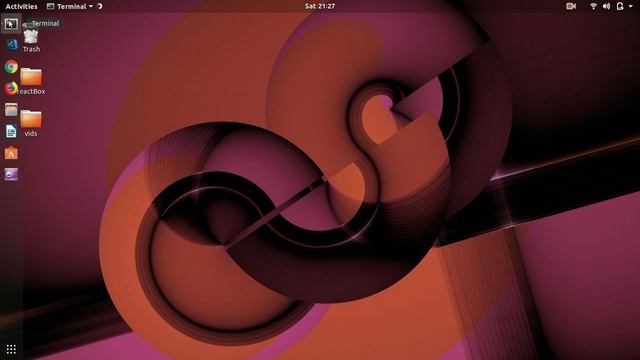Click the spinner icon next to Terminal menu
The height and width of the screenshot is (360, 640).
click(x=100, y=6)
